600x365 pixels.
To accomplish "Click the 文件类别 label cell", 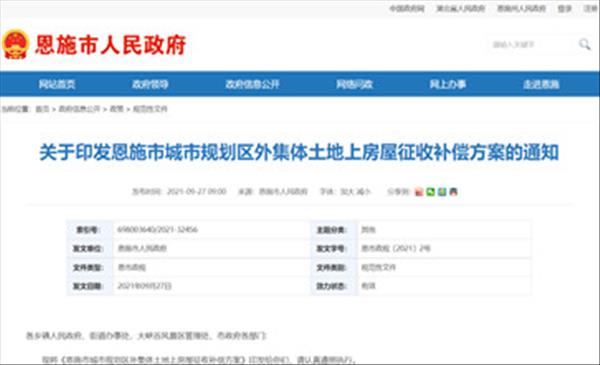I will coord(333,267).
